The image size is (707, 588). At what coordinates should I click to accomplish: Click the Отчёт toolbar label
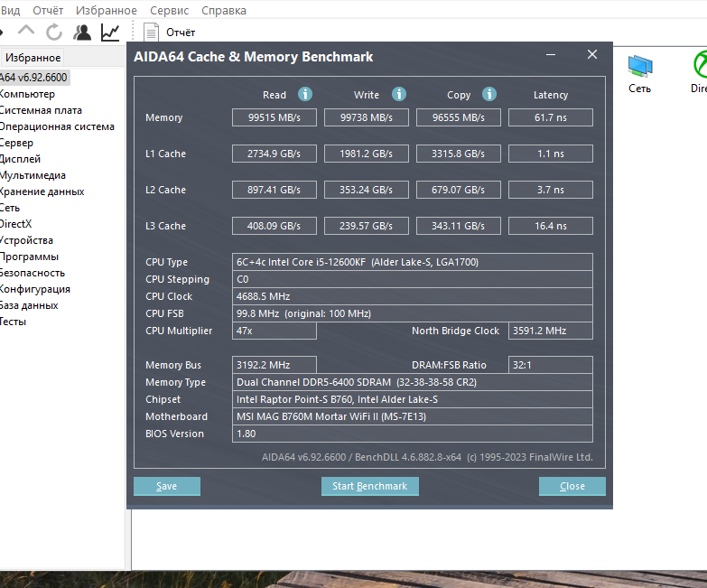[x=181, y=33]
